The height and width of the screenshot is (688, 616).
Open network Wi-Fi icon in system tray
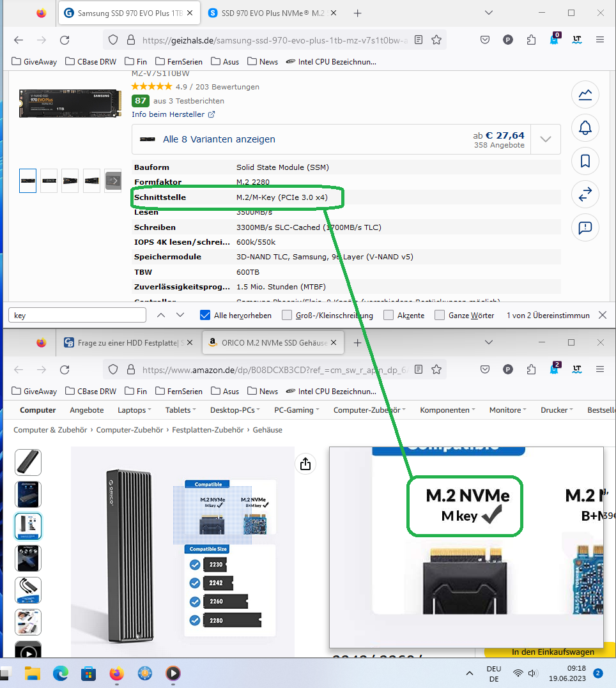click(x=518, y=673)
